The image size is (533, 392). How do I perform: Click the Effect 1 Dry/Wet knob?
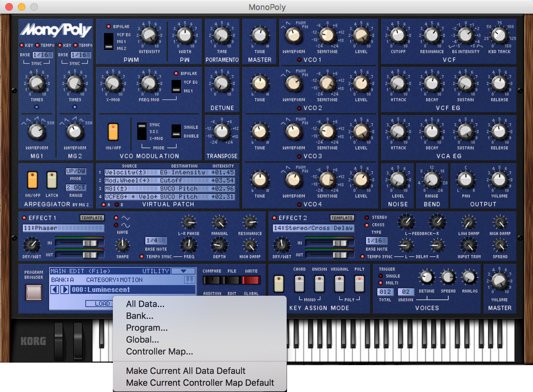(x=32, y=245)
